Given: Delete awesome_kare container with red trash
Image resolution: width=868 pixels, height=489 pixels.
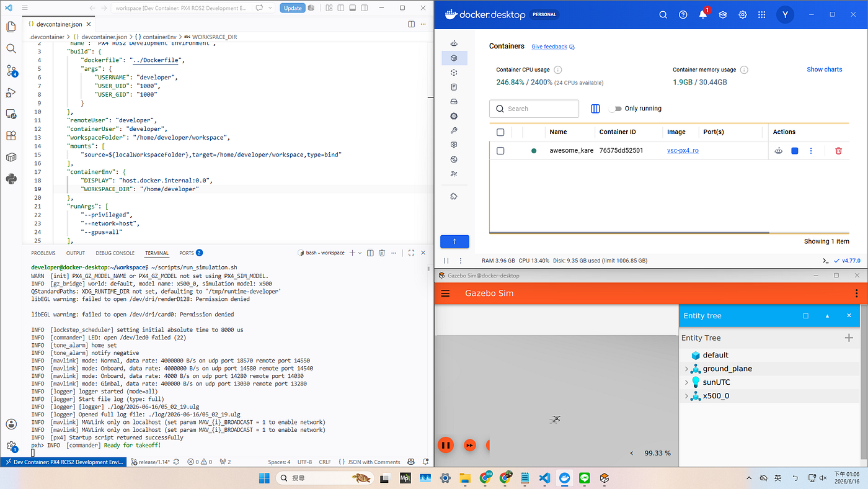Looking at the screenshot, I should (838, 150).
